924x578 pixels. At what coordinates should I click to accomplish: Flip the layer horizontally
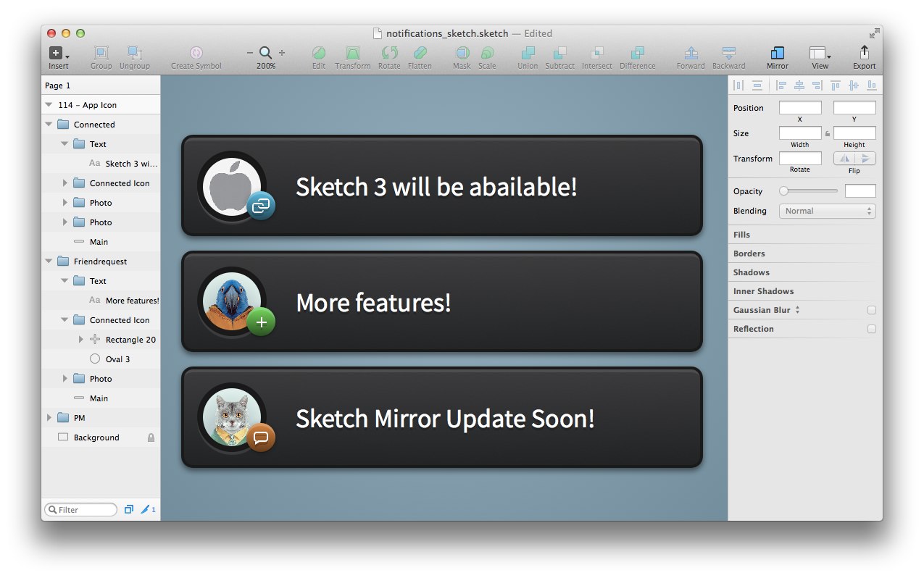pos(844,159)
